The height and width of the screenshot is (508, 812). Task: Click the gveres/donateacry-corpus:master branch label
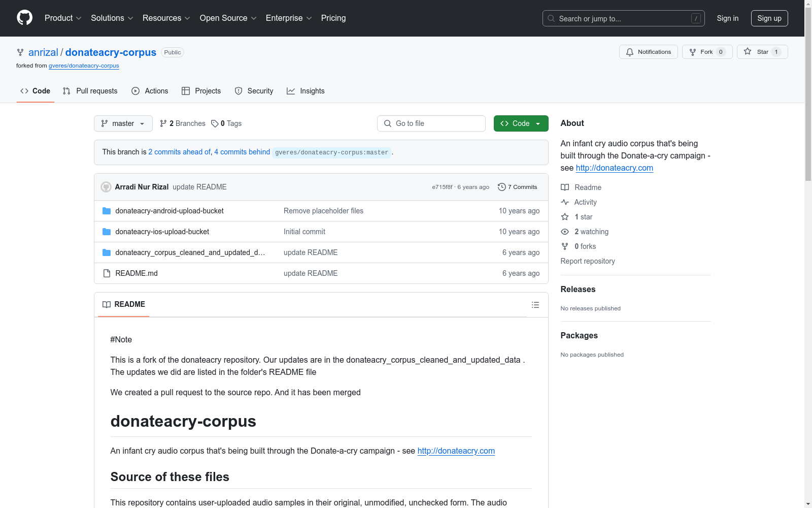pos(332,152)
